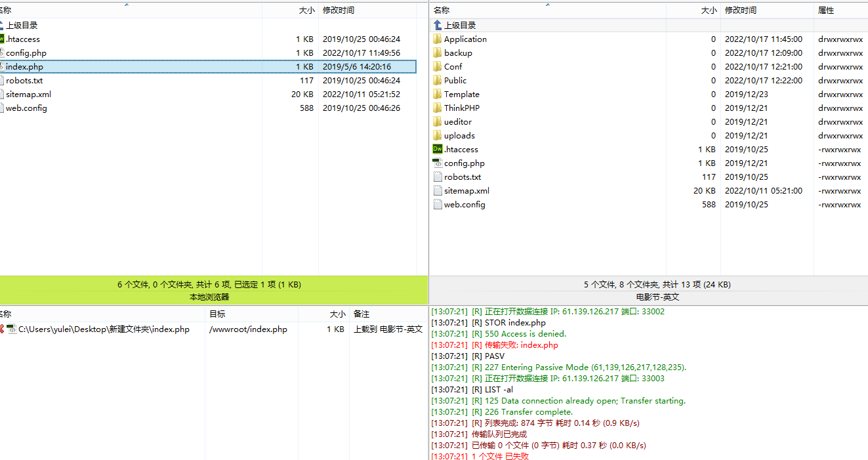The image size is (868, 460).
Task: Click the "550 Access is denied" log line
Action: coord(525,334)
